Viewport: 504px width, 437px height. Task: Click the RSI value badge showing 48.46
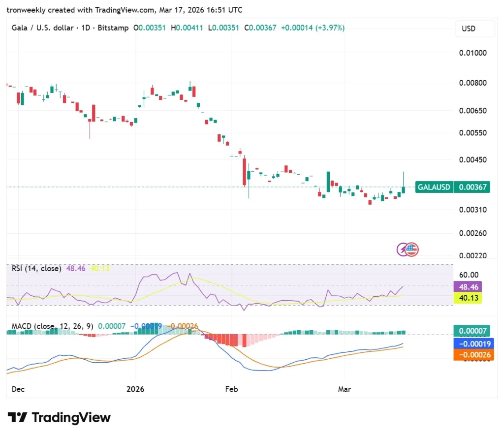(x=467, y=287)
